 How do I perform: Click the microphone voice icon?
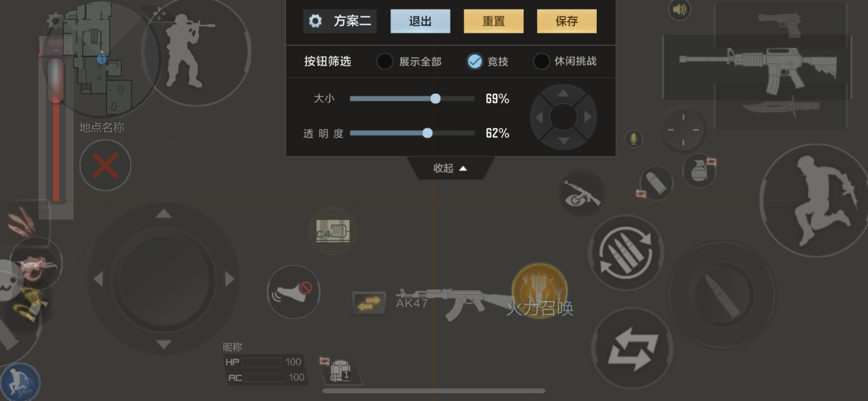[633, 139]
